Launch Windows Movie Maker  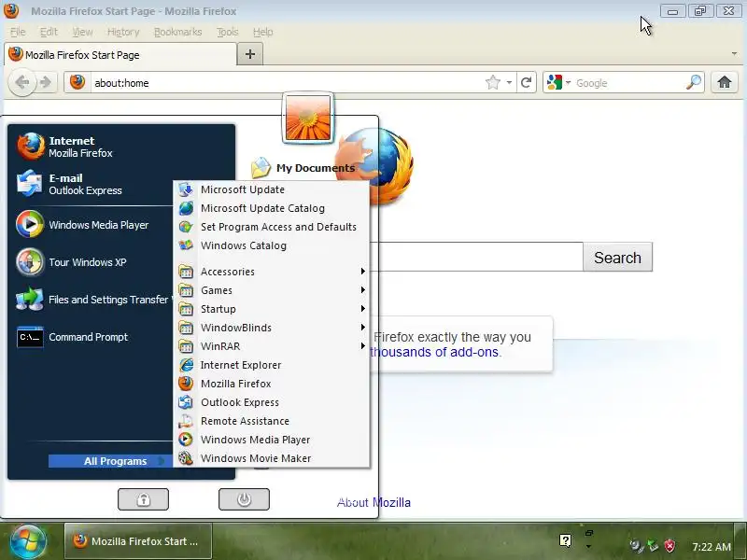pos(272,458)
